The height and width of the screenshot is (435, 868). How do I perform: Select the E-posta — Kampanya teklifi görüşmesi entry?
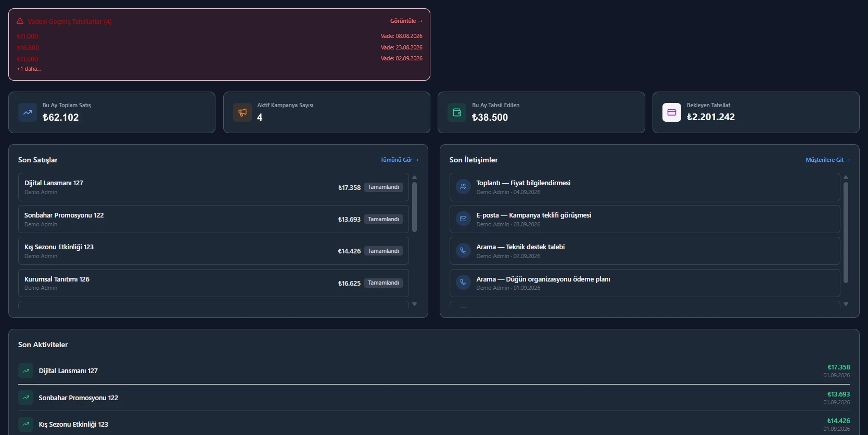645,219
